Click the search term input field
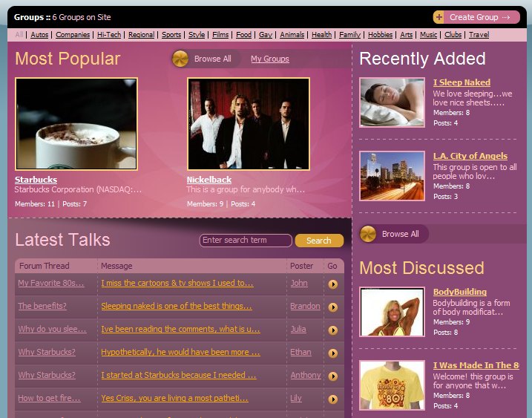 point(246,241)
